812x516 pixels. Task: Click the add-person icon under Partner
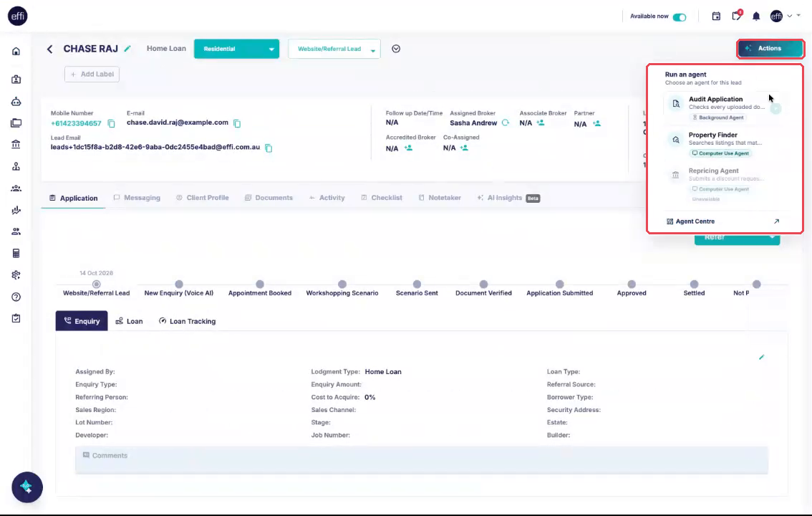point(596,123)
